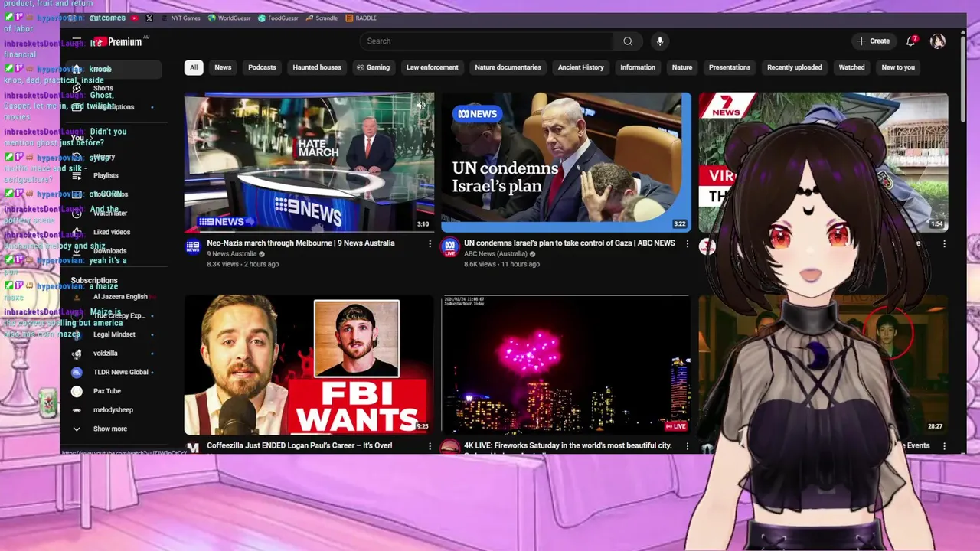Open Pax Tube subscription
This screenshot has width=980, height=551.
[113, 391]
